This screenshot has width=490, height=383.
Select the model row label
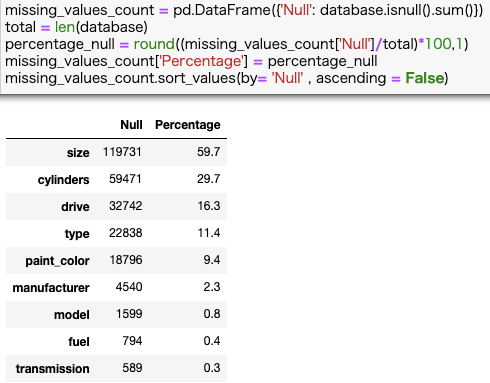[72, 315]
